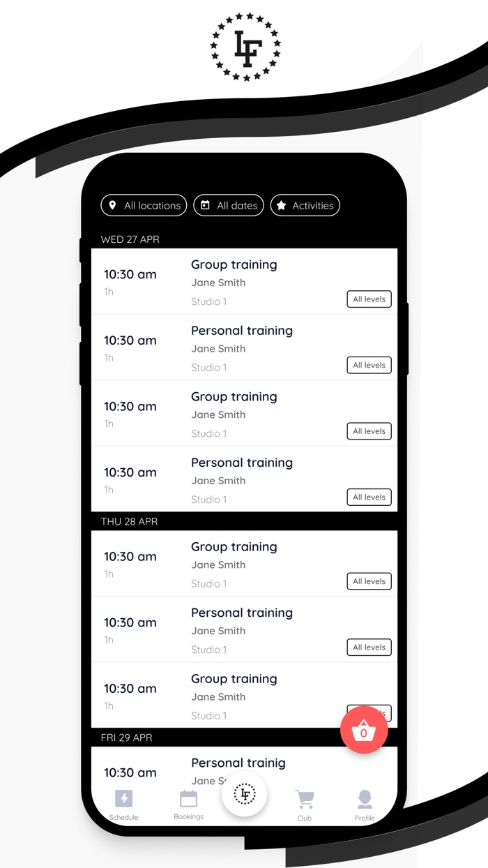Tap the location pin icon
The image size is (488, 868).
[x=113, y=205]
